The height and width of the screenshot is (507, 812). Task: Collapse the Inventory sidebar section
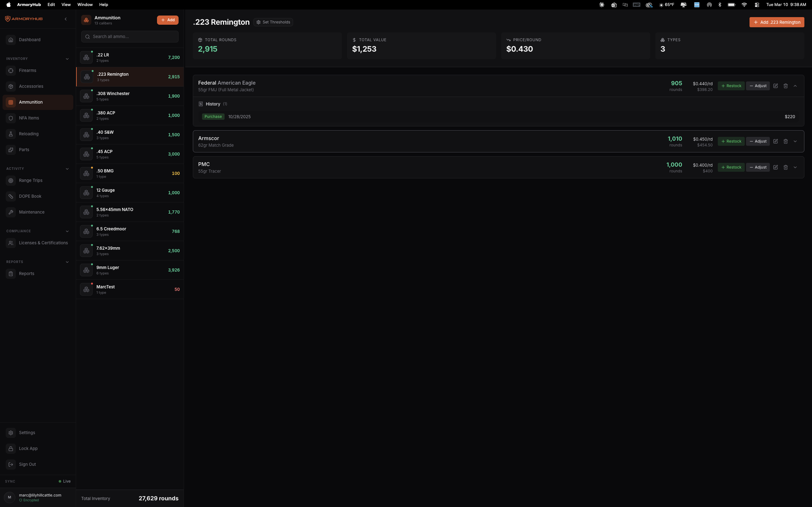pyautogui.click(x=67, y=59)
